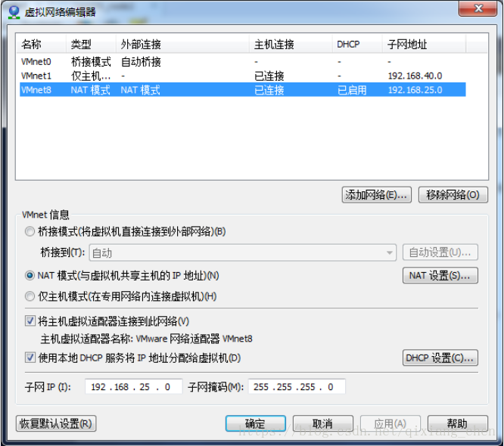Click the 自动设置(U)... button
This screenshot has height=446, width=504.
coord(440,252)
